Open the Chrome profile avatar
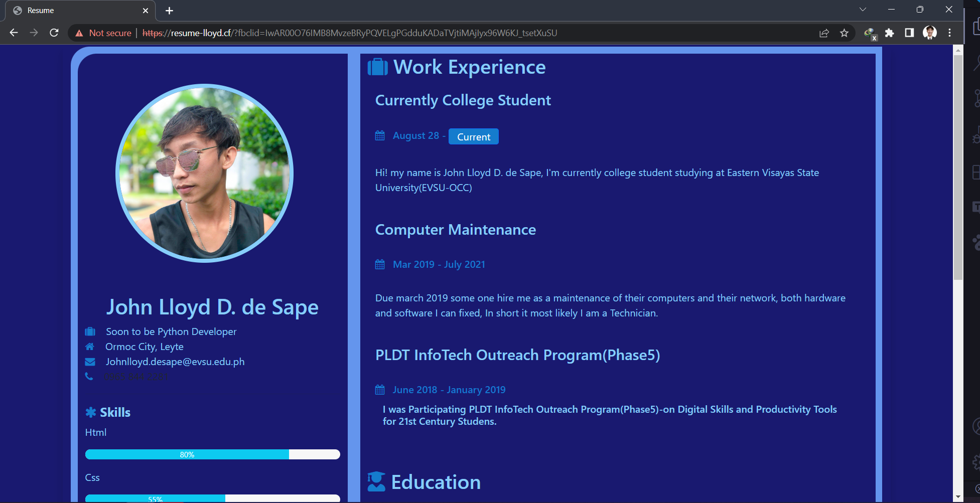 click(929, 33)
